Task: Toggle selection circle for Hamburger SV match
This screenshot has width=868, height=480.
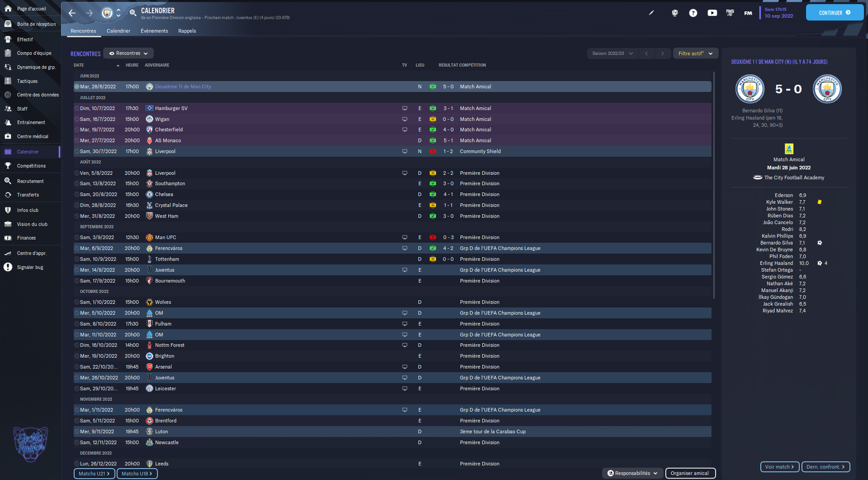Action: click(77, 109)
